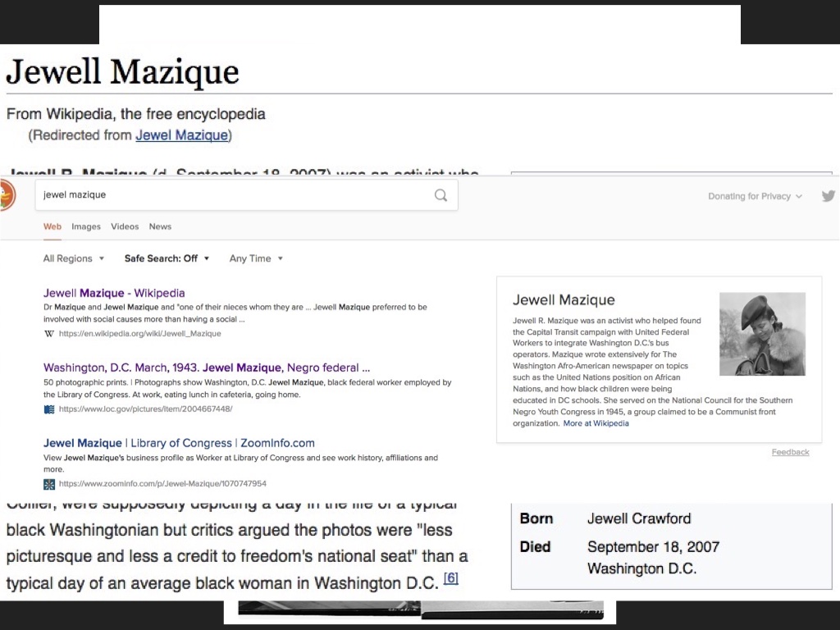Click the ZoomInfo favicon beside the URL
This screenshot has width=840, height=630.
pos(49,484)
